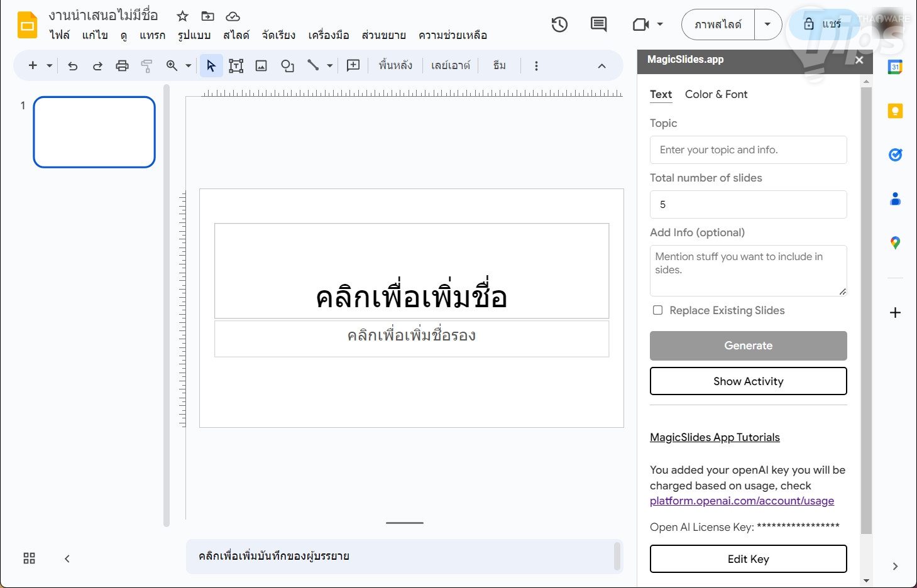Collapse the filmstrip panel
This screenshot has height=588, width=917.
click(x=67, y=558)
